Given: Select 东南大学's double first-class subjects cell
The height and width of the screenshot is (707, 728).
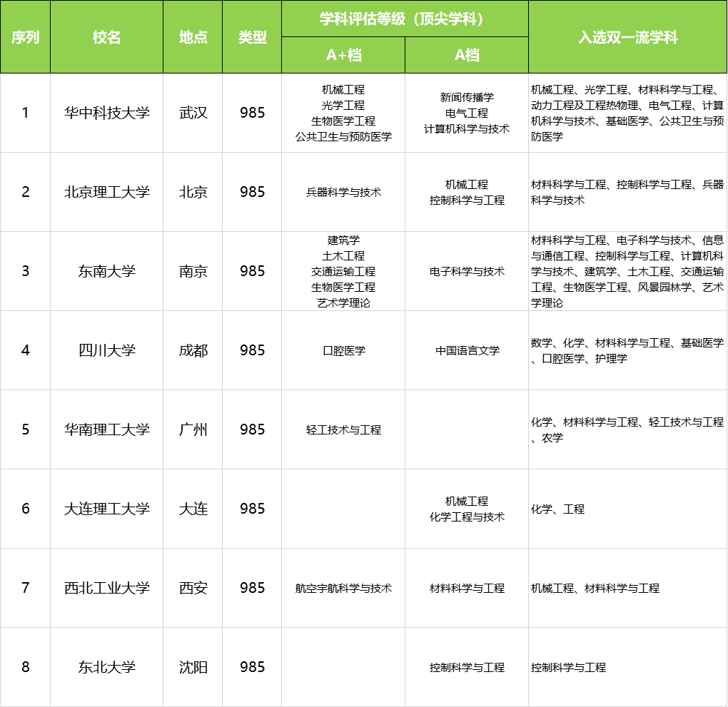Looking at the screenshot, I should coord(627,271).
